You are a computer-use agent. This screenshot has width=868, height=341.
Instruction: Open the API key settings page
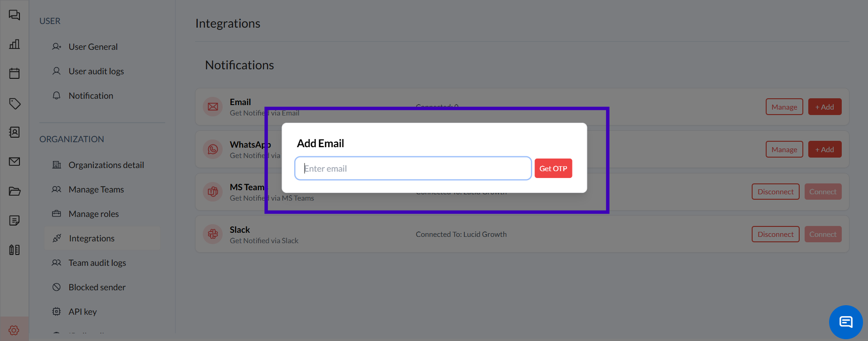tap(82, 312)
